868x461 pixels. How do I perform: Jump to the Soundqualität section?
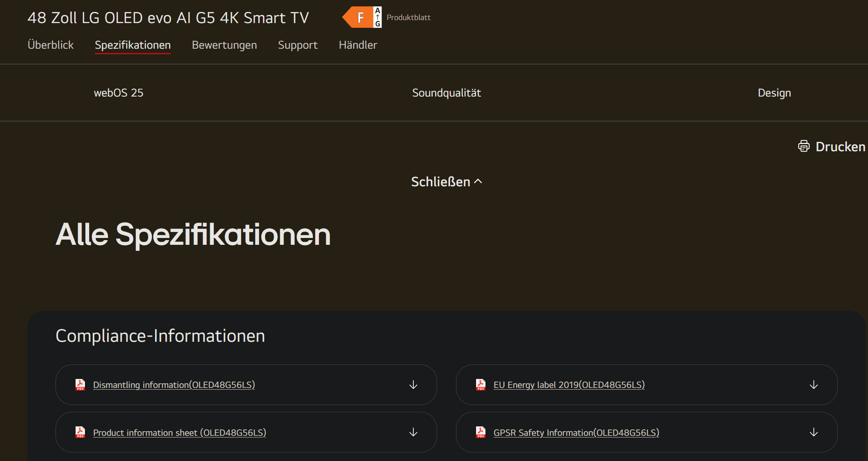pyautogui.click(x=446, y=93)
